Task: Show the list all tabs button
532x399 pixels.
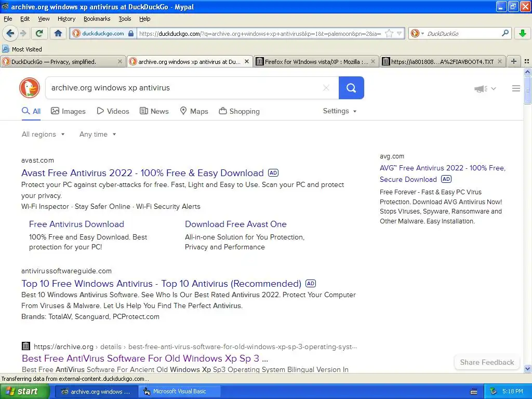Action: coord(527,61)
